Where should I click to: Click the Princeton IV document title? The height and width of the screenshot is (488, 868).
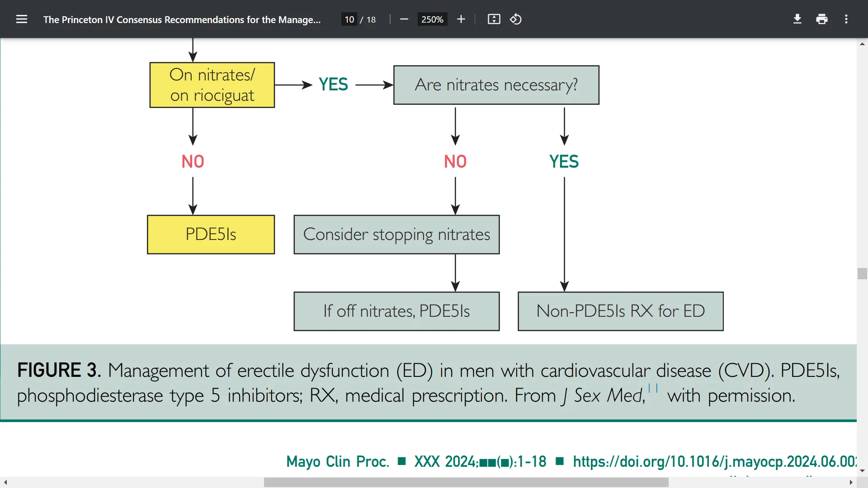click(183, 19)
